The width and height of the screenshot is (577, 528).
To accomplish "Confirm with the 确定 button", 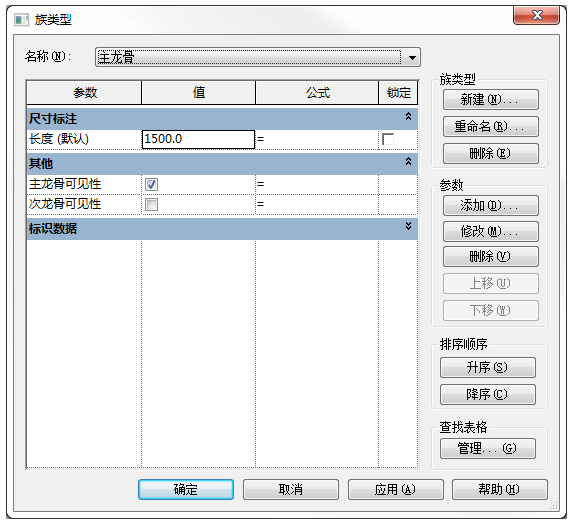I will tap(186, 489).
